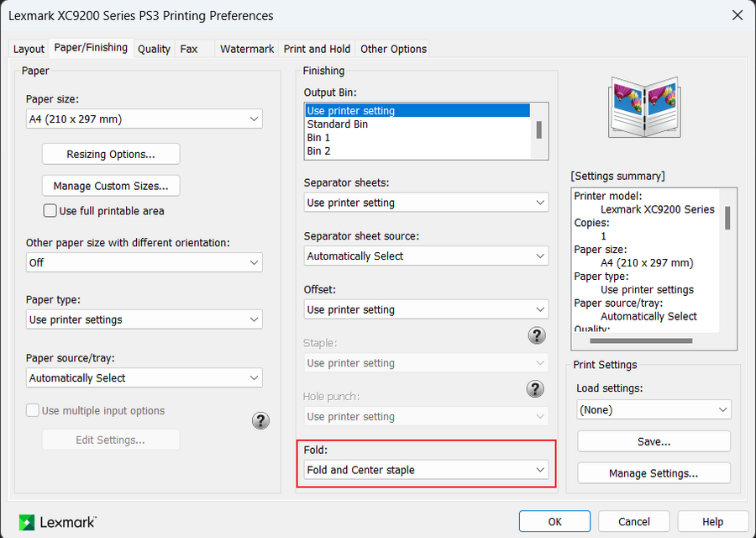Switch to the Print and Hold tab
This screenshot has height=538, width=756.
click(317, 49)
